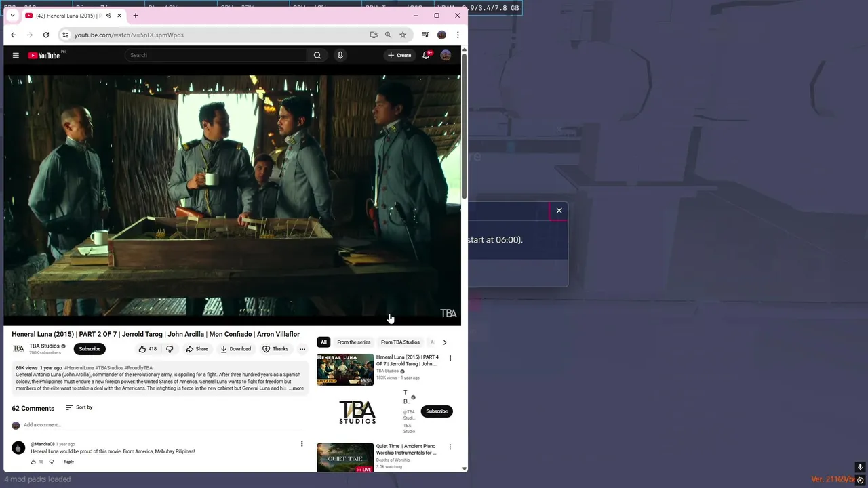
Task: Open options for Heneral Luna PART 4 video
Action: [450, 358]
